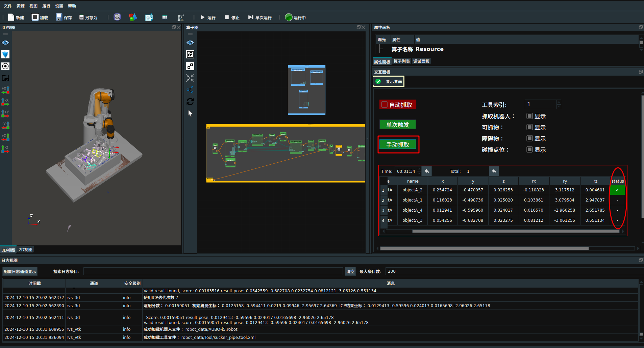Viewport: 644px width, 348px height.
Task: Click the 搜索日志条目 search field
Action: point(213,271)
